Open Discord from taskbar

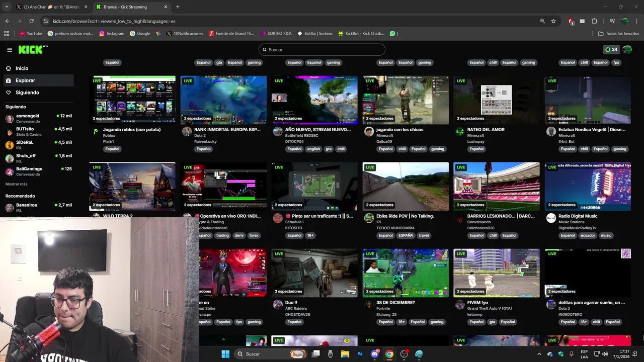pyautogui.click(x=375, y=354)
